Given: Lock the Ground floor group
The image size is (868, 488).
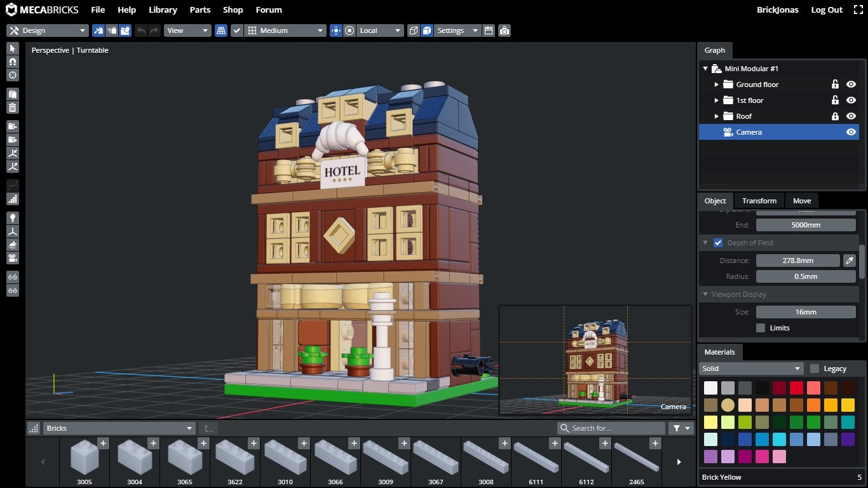Looking at the screenshot, I should 835,85.
